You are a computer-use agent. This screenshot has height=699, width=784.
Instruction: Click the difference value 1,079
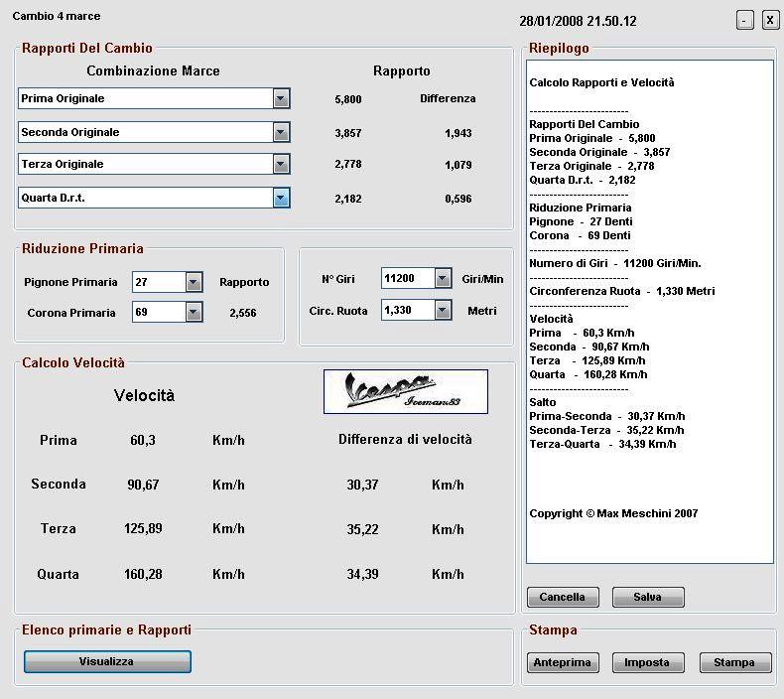pyautogui.click(x=458, y=165)
